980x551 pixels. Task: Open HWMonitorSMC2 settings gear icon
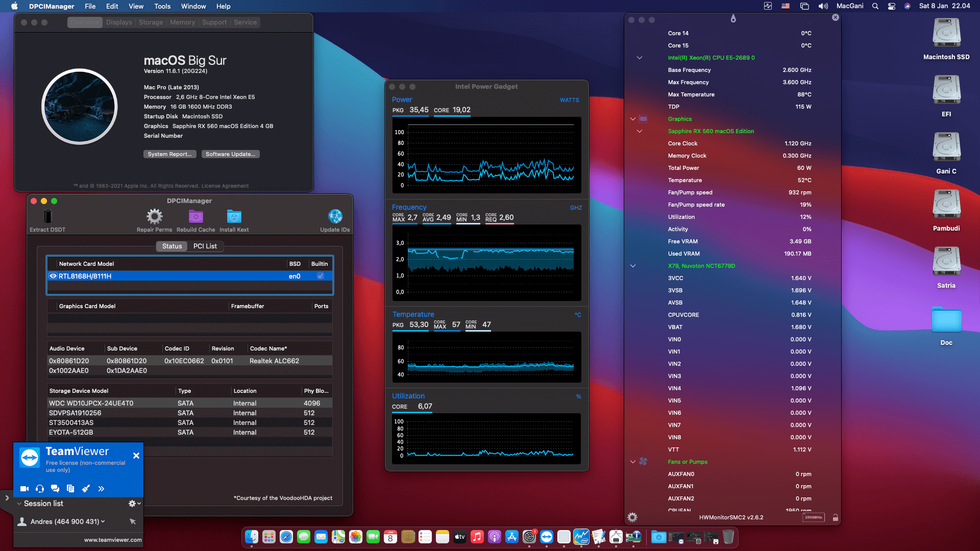632,517
